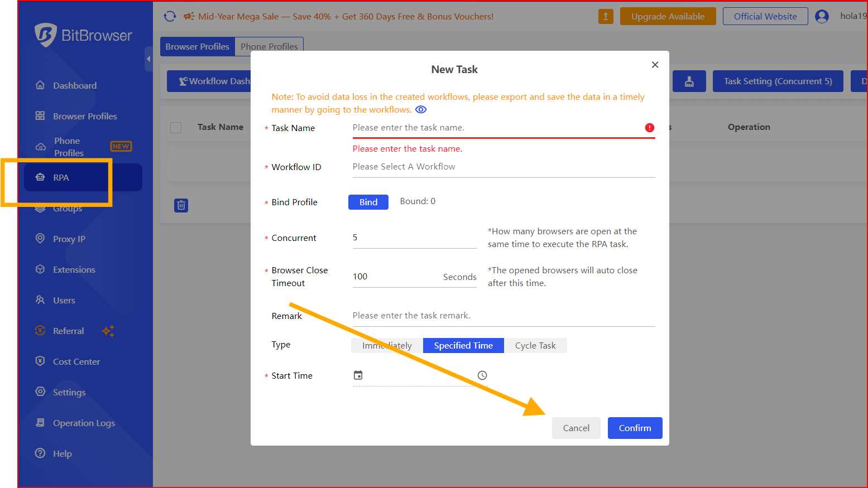Collapse the sidebar with the arrow handle
The height and width of the screenshot is (488, 868).
coord(148,59)
